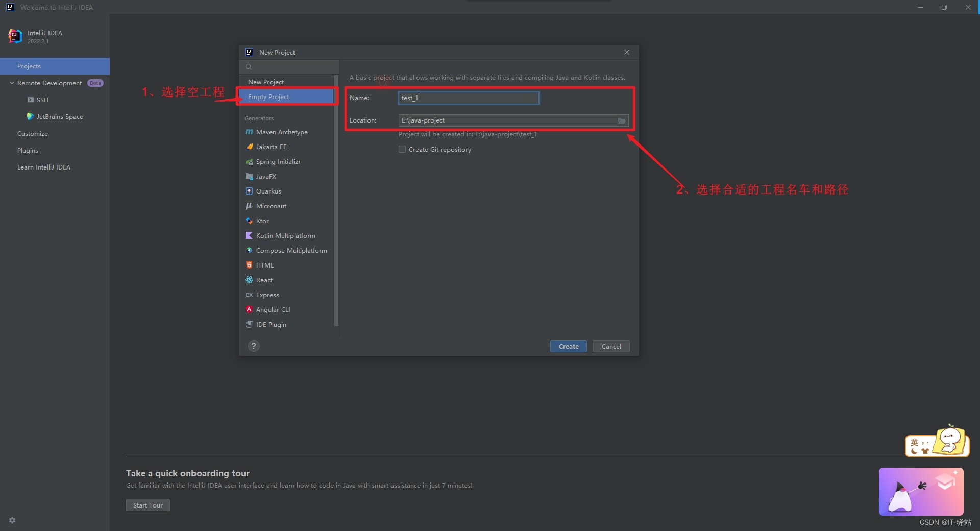
Task: Click the Beta badge next to Remote Development
Action: click(95, 83)
